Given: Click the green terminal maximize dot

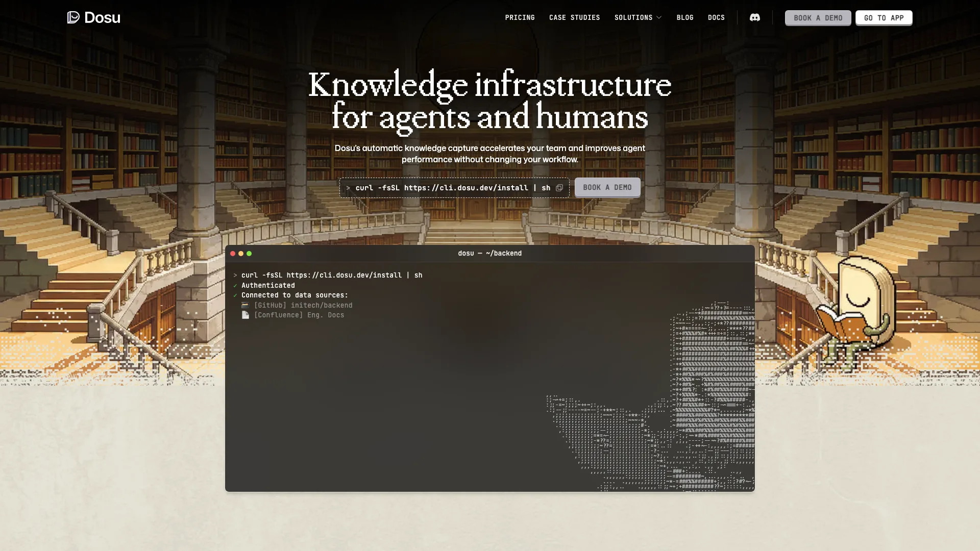Looking at the screenshot, I should tap(249, 254).
